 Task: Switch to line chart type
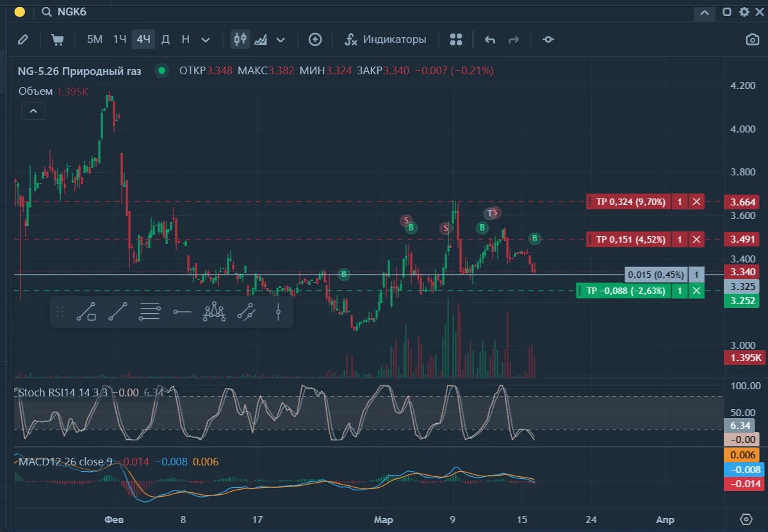click(x=261, y=40)
